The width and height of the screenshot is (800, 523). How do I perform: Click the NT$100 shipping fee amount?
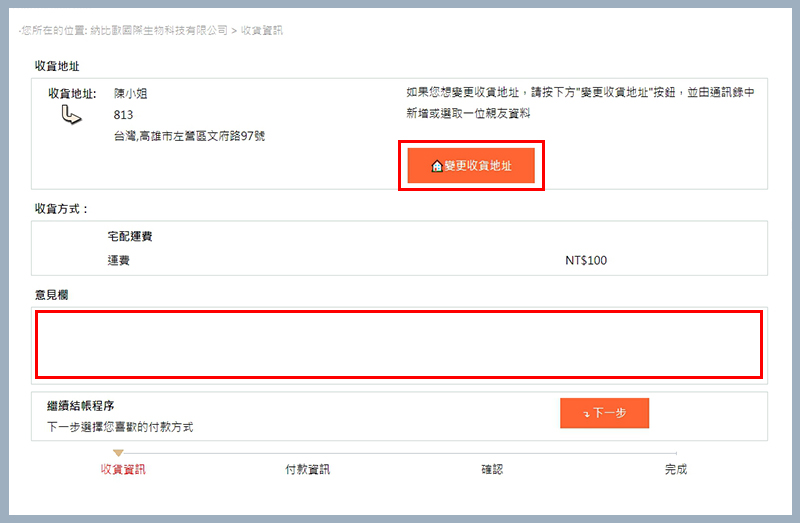586,260
